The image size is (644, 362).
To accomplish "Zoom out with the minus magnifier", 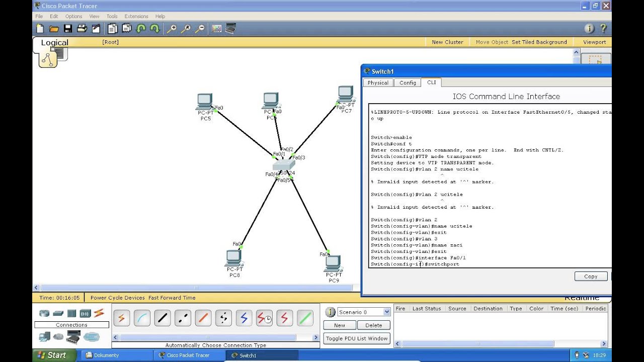I will click(x=200, y=29).
